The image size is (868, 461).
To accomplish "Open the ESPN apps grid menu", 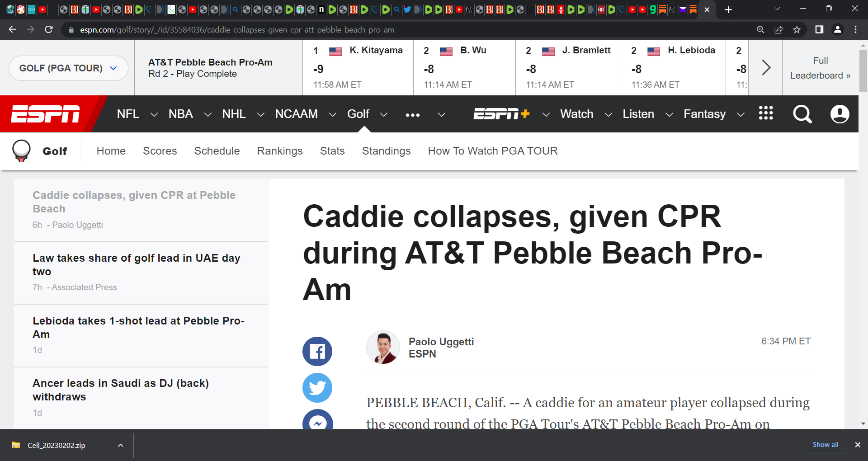I will point(765,114).
